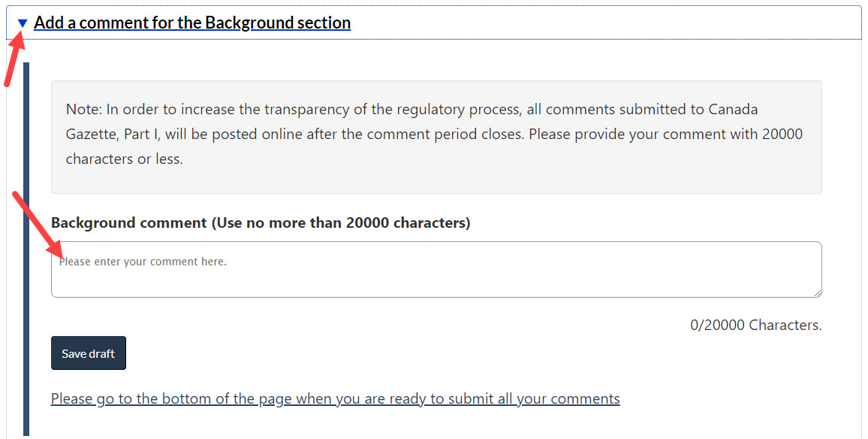Click the "Please enter your comment here." placeholder

coord(143,262)
